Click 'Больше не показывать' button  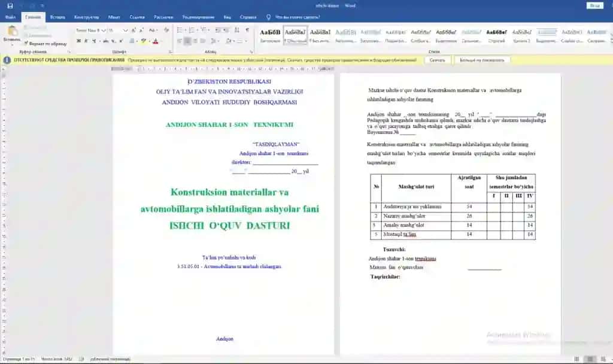click(x=482, y=60)
